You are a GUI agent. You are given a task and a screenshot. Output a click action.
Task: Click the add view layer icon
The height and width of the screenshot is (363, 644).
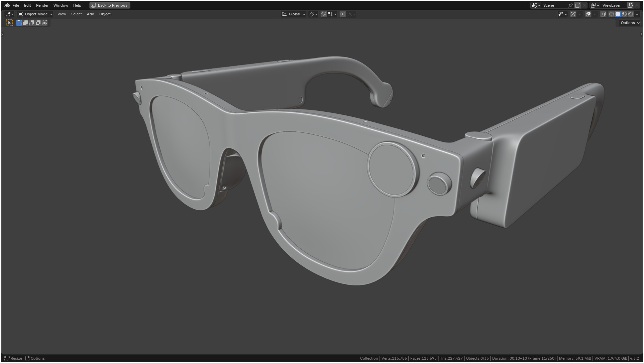coord(630,5)
